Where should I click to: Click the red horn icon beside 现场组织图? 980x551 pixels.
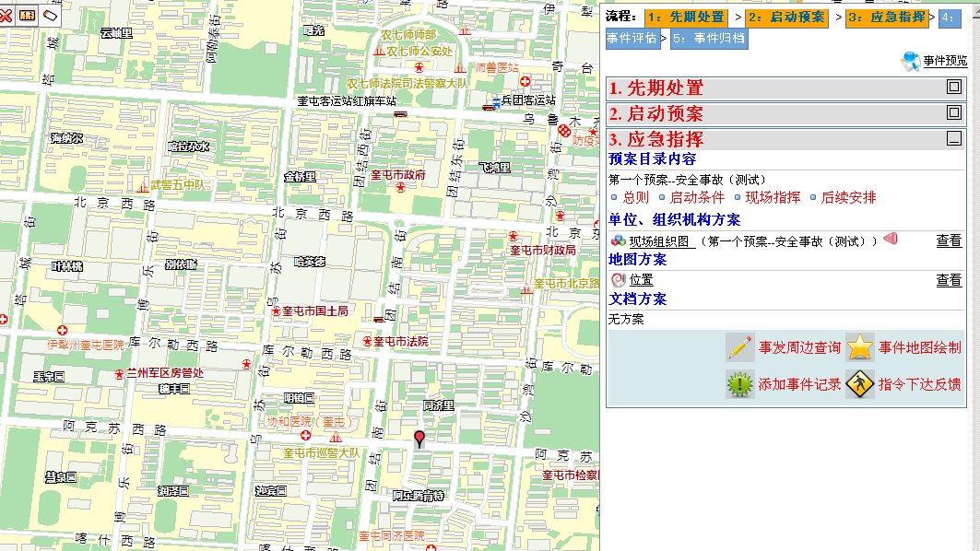pyautogui.click(x=891, y=239)
